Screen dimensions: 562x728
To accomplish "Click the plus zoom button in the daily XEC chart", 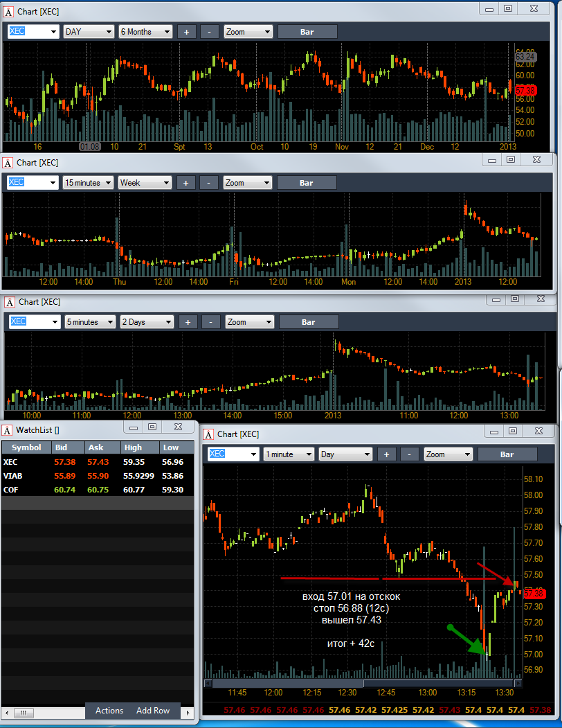I will pyautogui.click(x=186, y=32).
